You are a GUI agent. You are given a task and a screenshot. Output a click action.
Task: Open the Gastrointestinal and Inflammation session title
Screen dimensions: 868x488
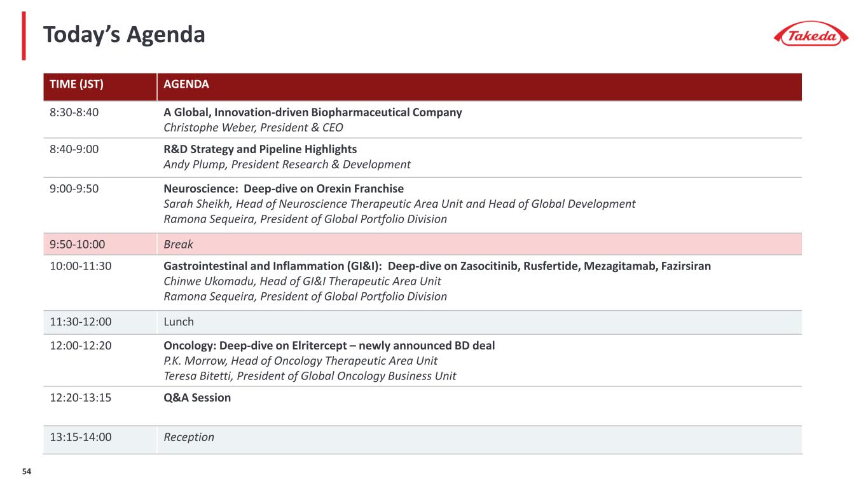tap(437, 266)
